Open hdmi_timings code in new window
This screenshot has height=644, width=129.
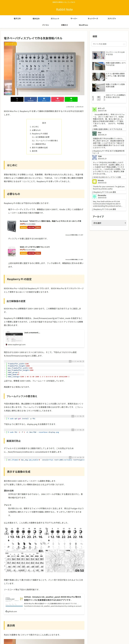click(83, 361)
